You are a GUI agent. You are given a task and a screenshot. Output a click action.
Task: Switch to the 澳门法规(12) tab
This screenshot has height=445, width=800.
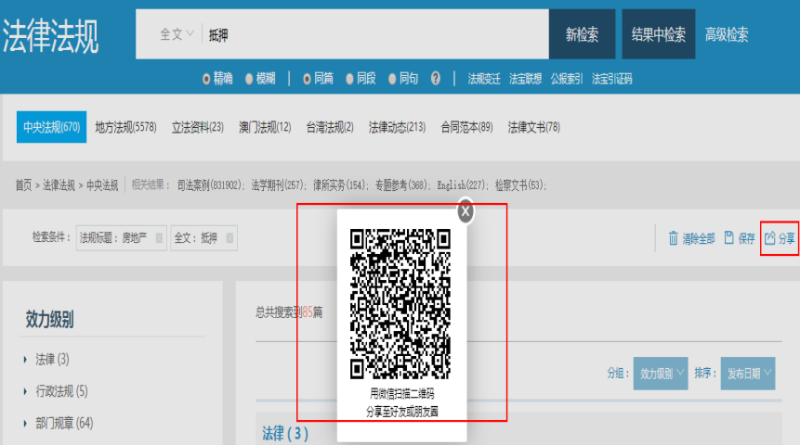point(265,127)
